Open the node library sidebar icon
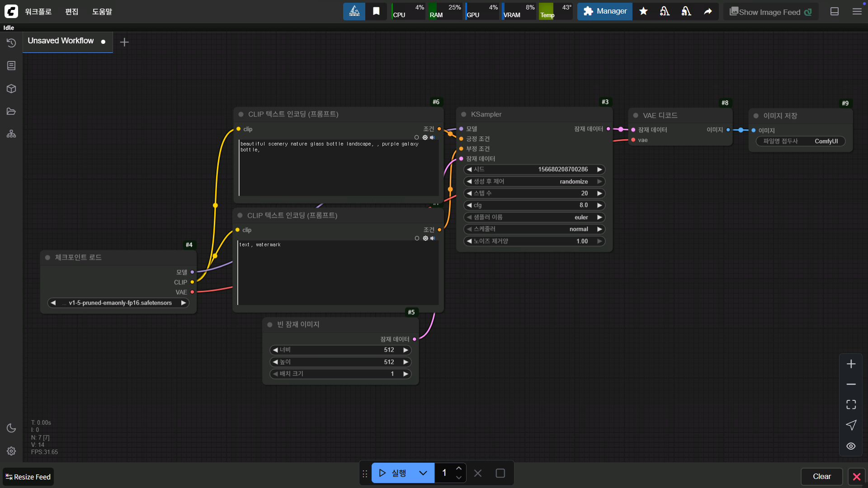This screenshot has height=488, width=868. click(11, 66)
